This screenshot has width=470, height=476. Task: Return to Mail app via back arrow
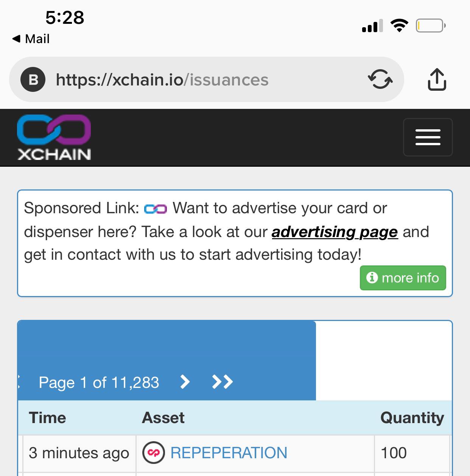pyautogui.click(x=31, y=39)
